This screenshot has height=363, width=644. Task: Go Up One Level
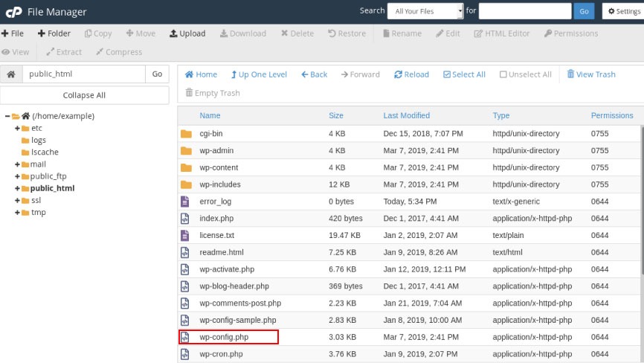(259, 74)
